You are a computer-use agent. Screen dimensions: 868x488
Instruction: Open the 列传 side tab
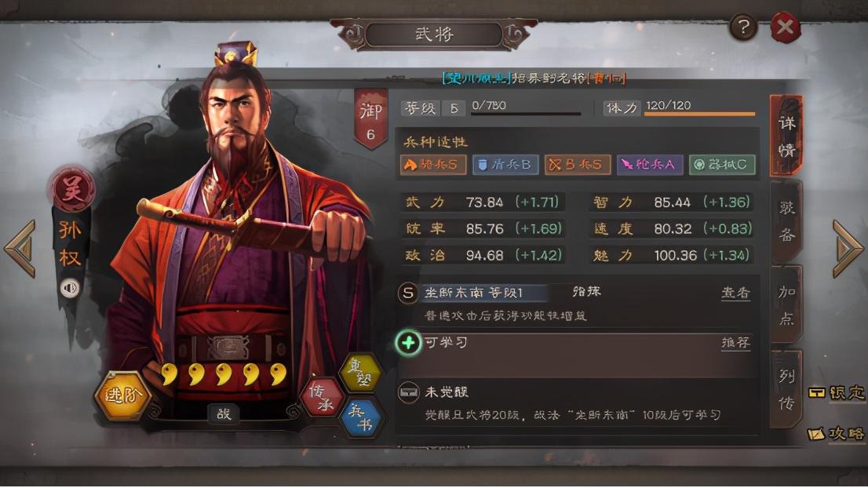coord(786,389)
